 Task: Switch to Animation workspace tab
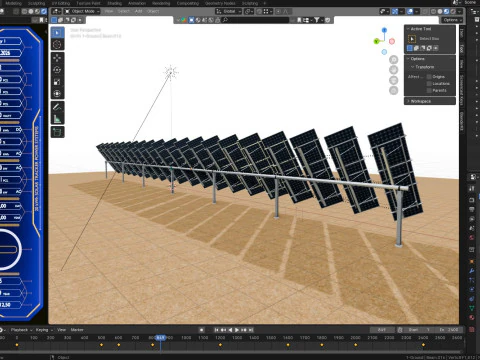tap(137, 3)
